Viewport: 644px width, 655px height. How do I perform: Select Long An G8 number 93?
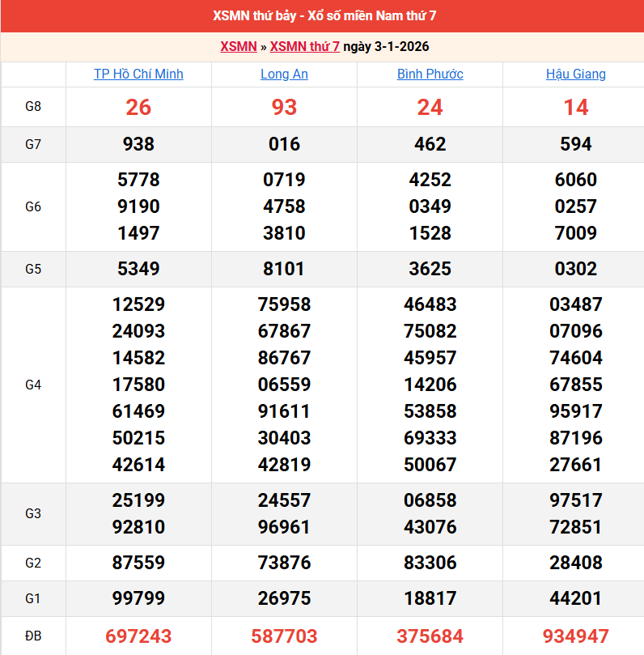click(x=284, y=107)
